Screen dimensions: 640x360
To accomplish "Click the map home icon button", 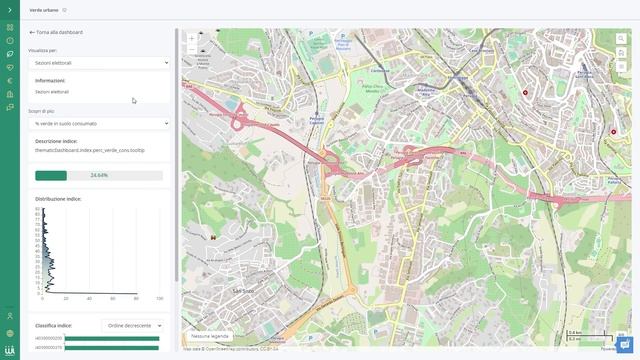I will point(621,53).
